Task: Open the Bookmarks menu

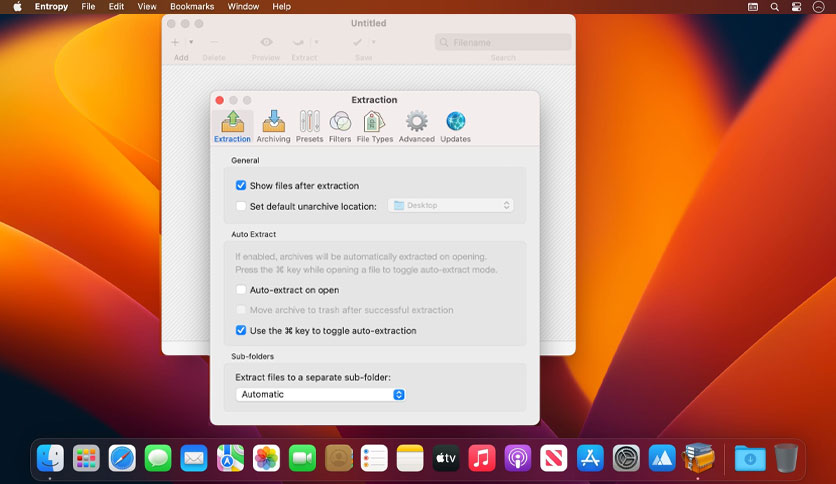Action: coord(192,6)
